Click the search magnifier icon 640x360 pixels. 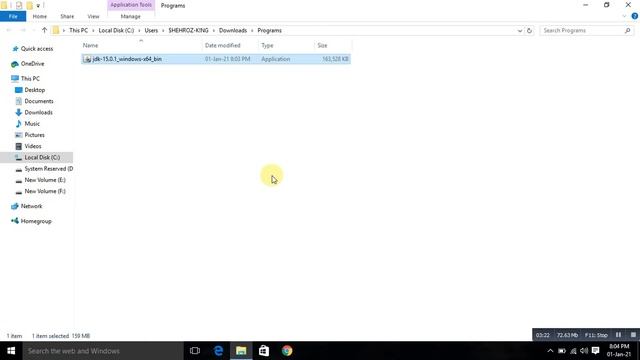coord(627,31)
